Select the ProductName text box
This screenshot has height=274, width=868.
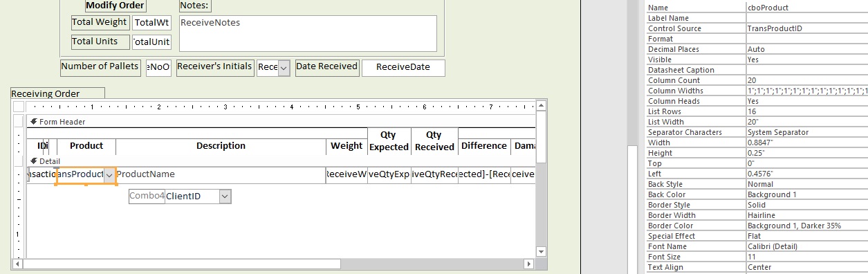click(221, 175)
